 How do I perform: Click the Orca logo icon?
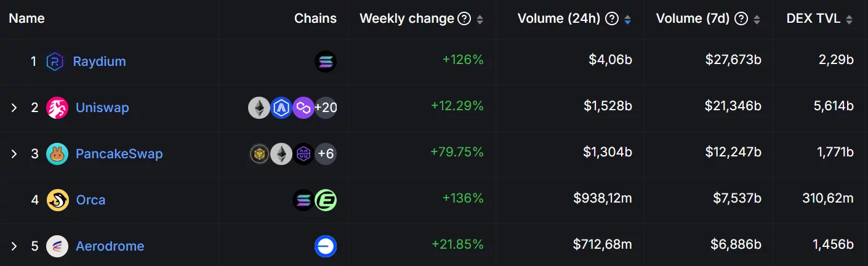click(57, 200)
